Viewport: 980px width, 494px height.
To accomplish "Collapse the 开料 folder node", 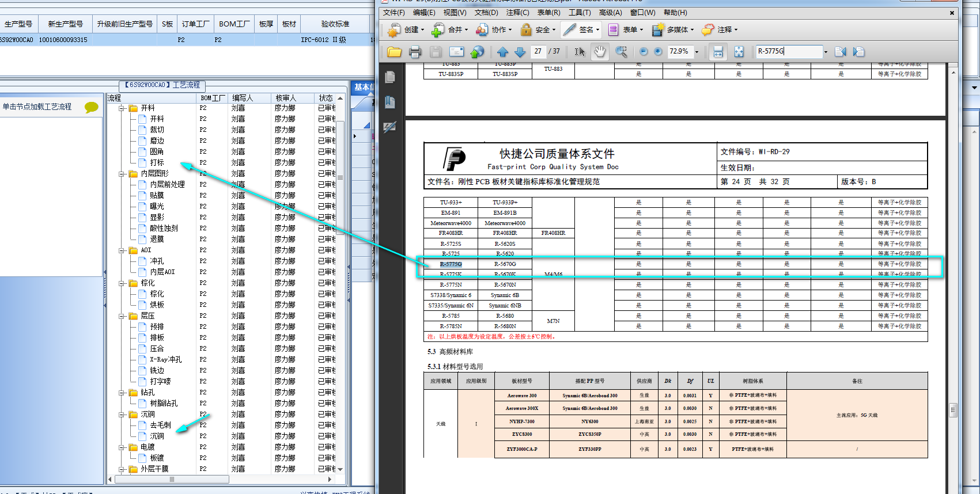I will 122,108.
